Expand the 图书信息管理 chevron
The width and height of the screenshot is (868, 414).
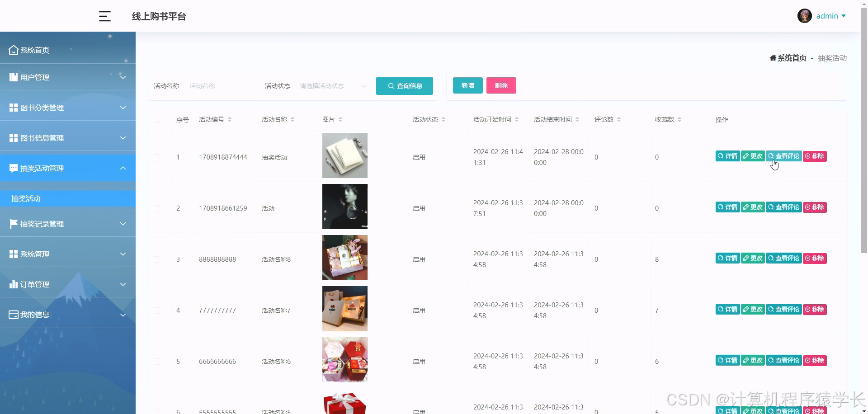point(123,138)
